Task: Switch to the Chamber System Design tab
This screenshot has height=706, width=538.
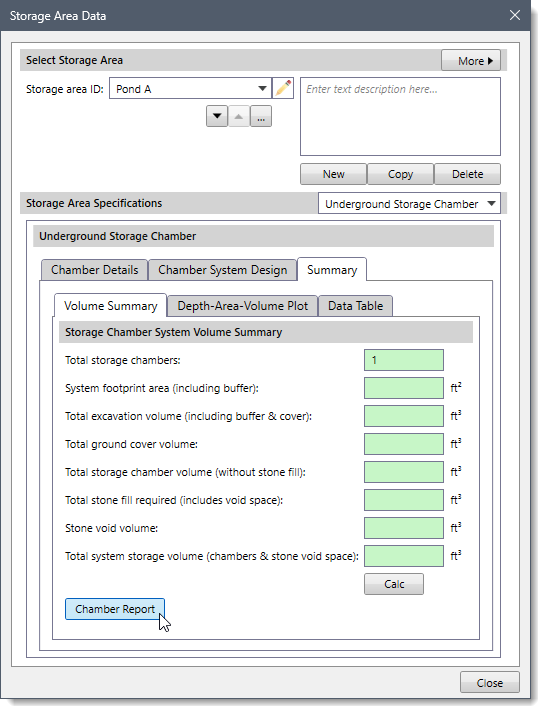Action: [222, 270]
